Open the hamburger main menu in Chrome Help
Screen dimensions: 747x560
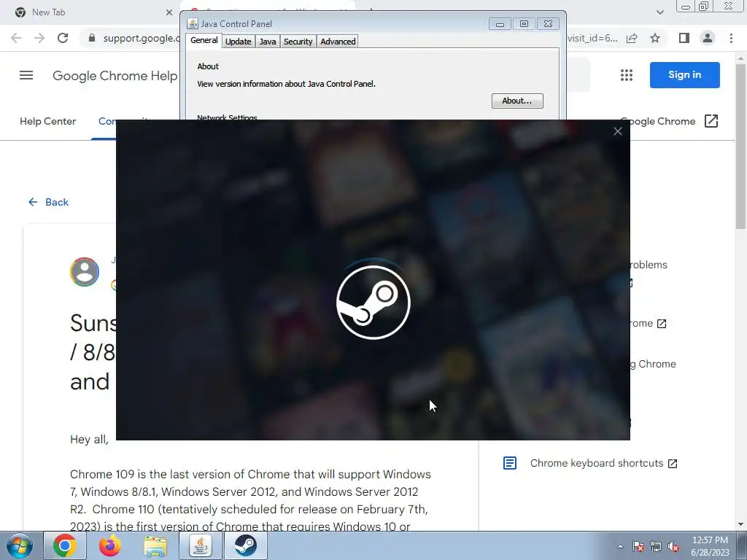[26, 75]
